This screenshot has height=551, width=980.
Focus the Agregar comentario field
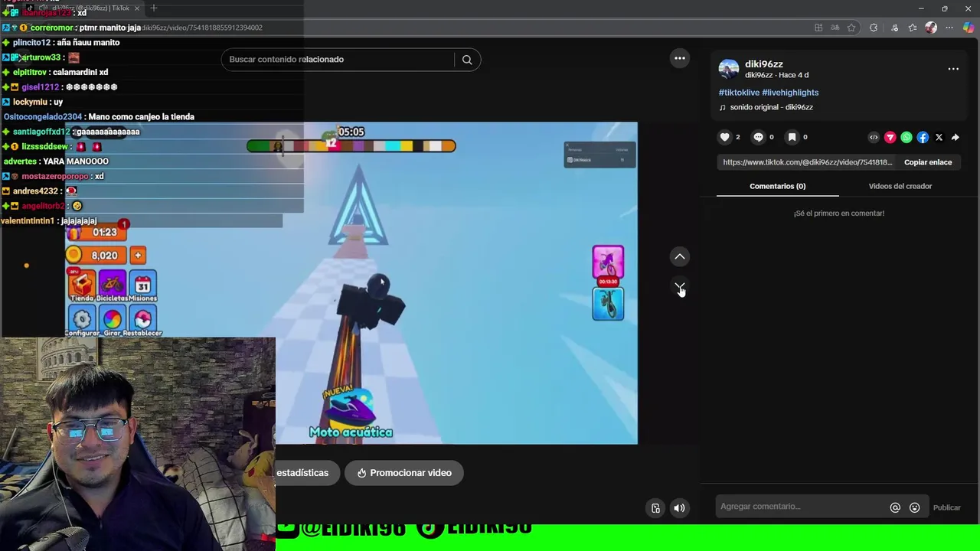tap(800, 507)
